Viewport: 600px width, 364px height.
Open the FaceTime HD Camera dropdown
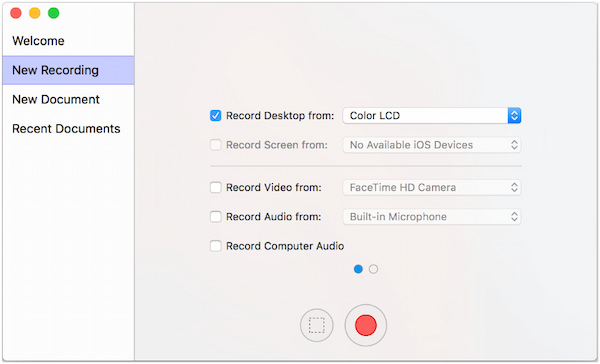click(x=432, y=187)
